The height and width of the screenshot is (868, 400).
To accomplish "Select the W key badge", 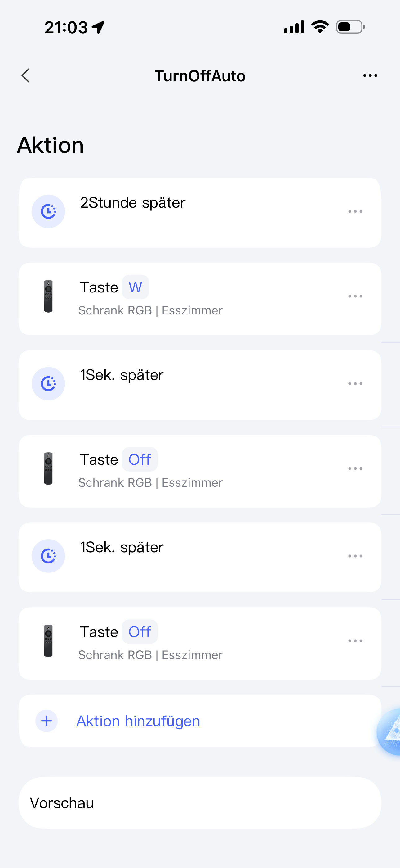I will (136, 287).
